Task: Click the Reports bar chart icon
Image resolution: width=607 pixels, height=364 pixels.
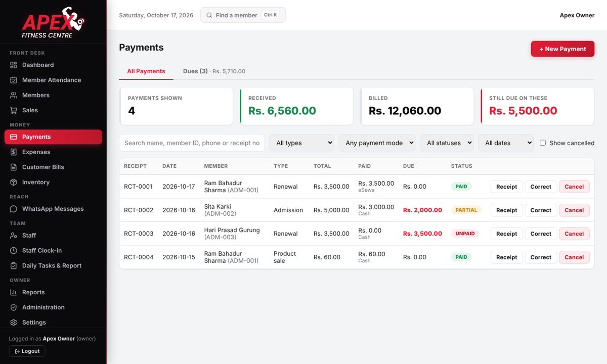Action: point(14,292)
